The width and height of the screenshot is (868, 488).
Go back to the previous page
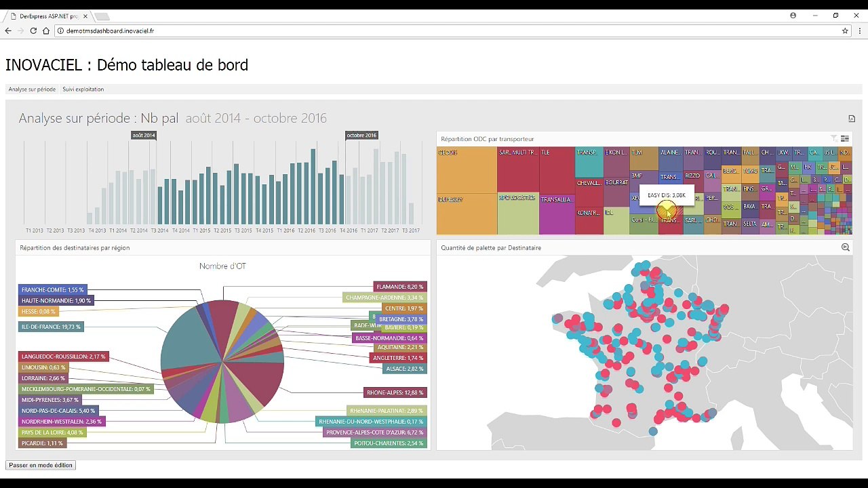coord(8,30)
